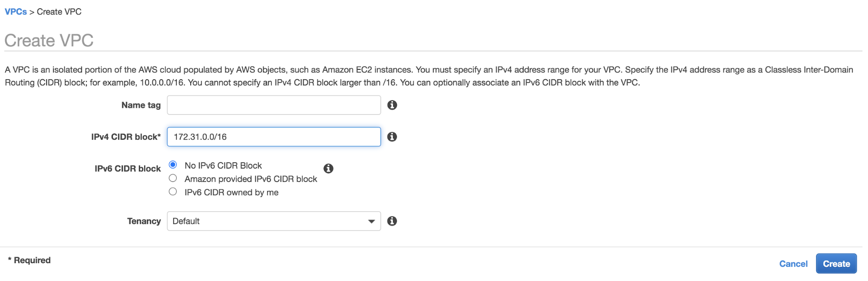
Task: Click the Create VPC page heading
Action: (49, 40)
